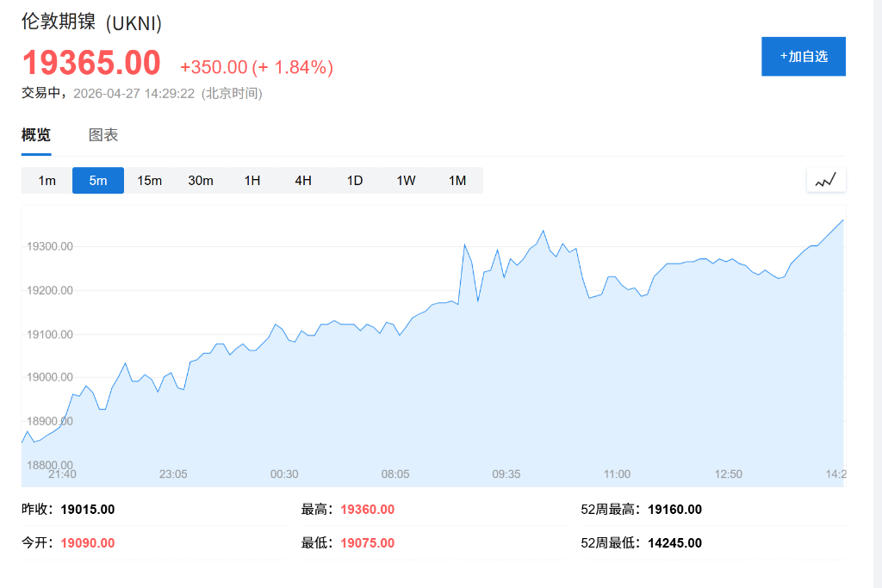Switch chart to 1H interval
The width and height of the screenshot is (882, 588).
click(252, 181)
